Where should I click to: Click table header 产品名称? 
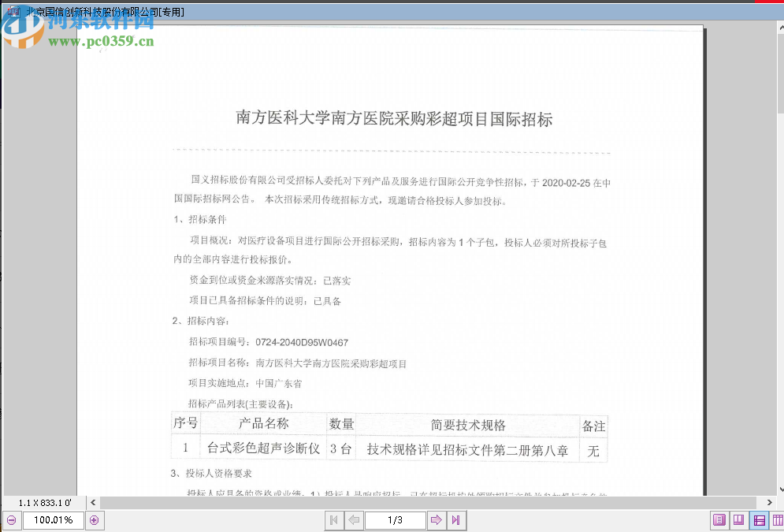pos(263,424)
